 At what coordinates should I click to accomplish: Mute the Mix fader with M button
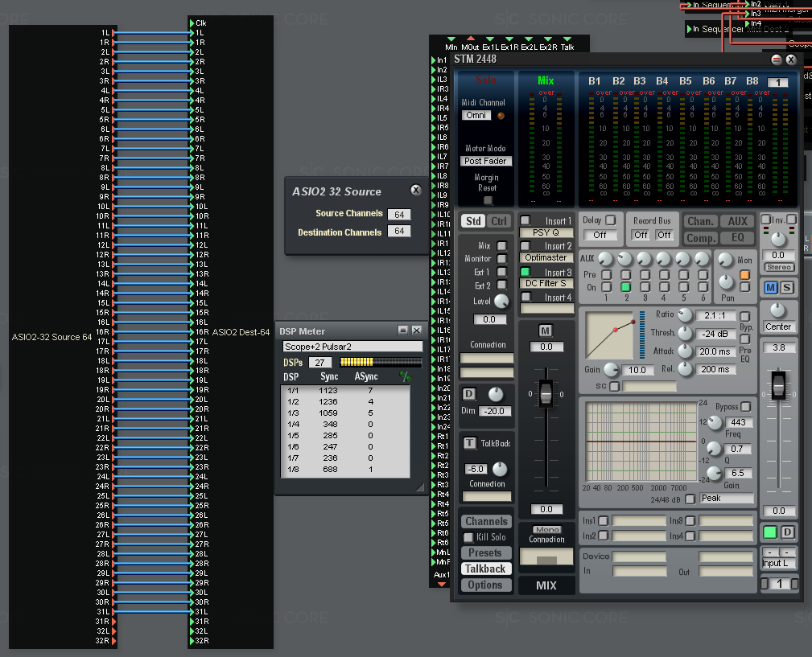click(546, 331)
